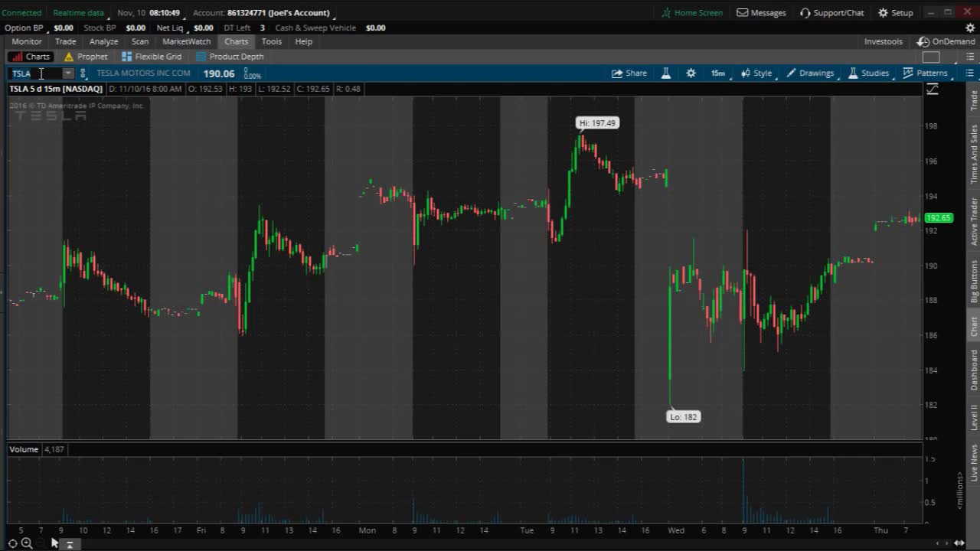Image resolution: width=980 pixels, height=551 pixels.
Task: Open the Product Depth sub-tab
Action: point(230,57)
